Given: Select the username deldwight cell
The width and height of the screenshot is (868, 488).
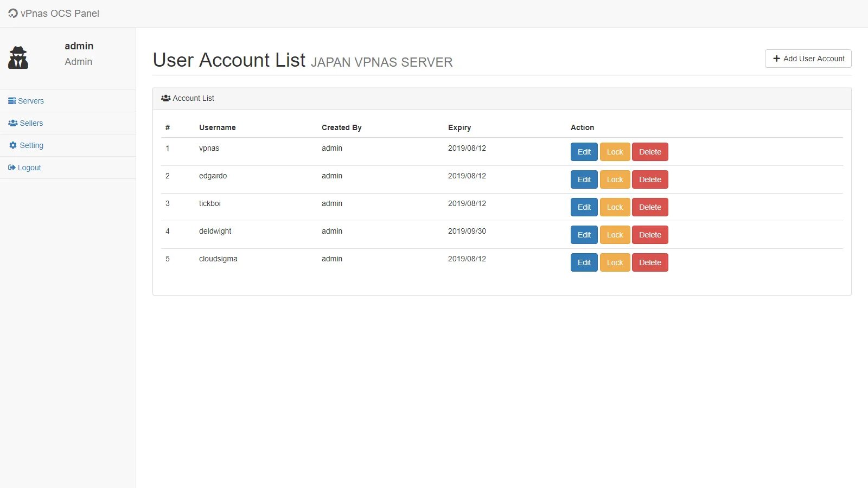Looking at the screenshot, I should pyautogui.click(x=215, y=231).
